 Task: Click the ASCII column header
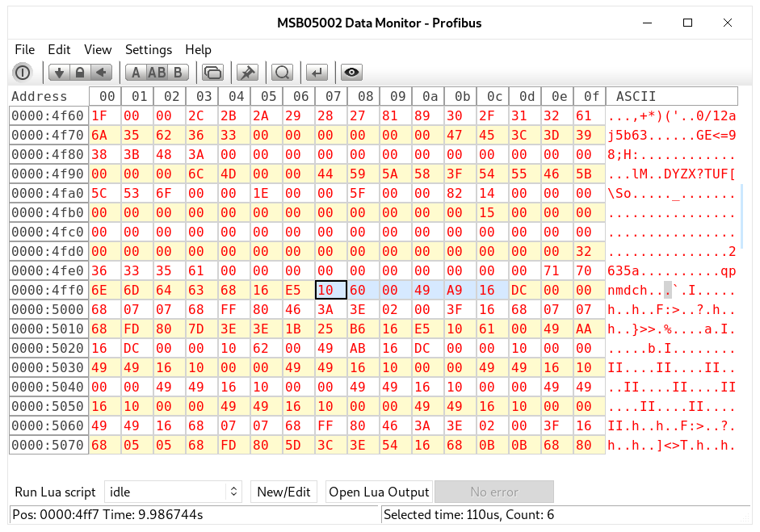tap(672, 96)
